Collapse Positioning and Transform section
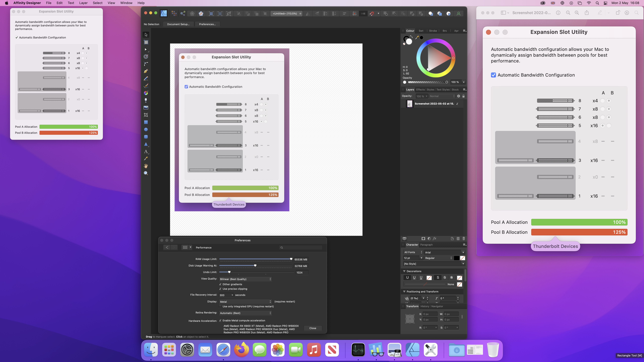This screenshot has width=644, height=362. tap(404, 292)
